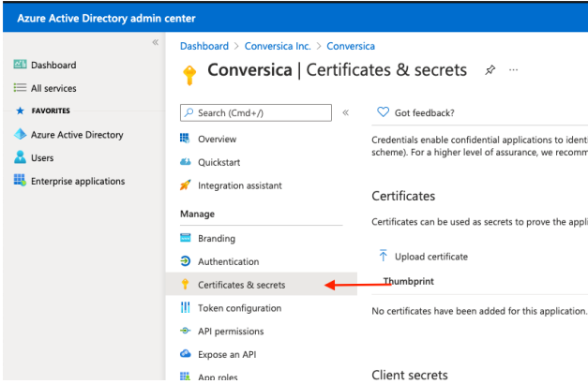Click in the Search (Cmd+/) field
The width and height of the screenshot is (588, 384).
coord(256,112)
